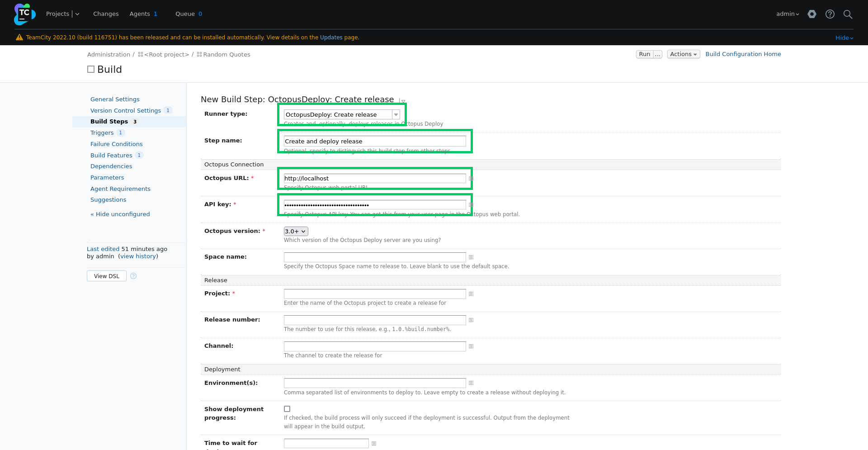Go to Parameters settings
Screen dimensions: 868x450
click(x=107, y=178)
